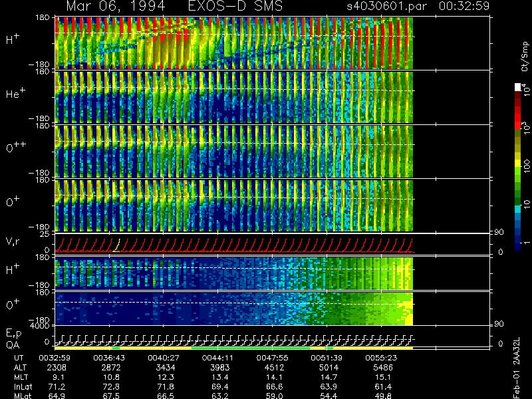The image size is (532, 399).
Task: Click the long green segment of QA bar
Action: tap(251, 348)
